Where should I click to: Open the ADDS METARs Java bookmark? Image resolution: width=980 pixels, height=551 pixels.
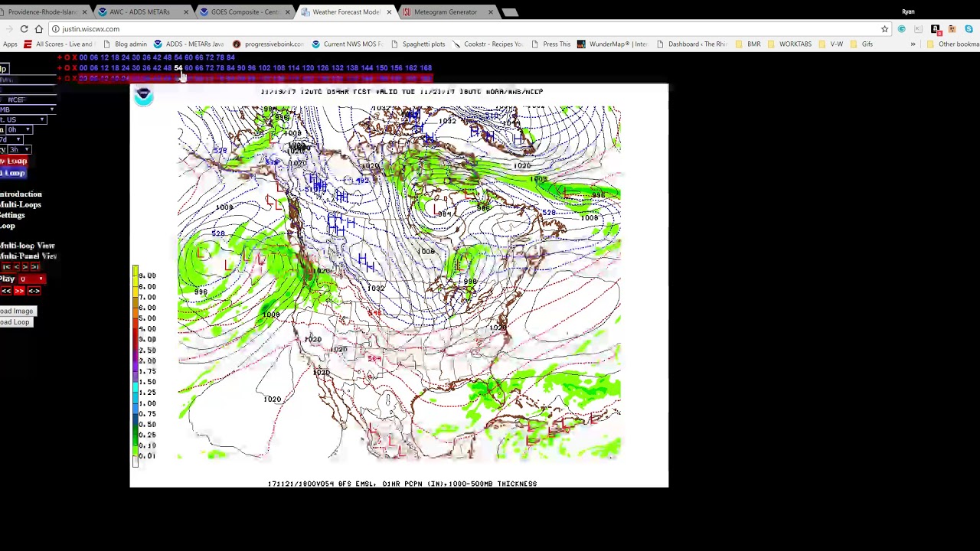coord(188,44)
